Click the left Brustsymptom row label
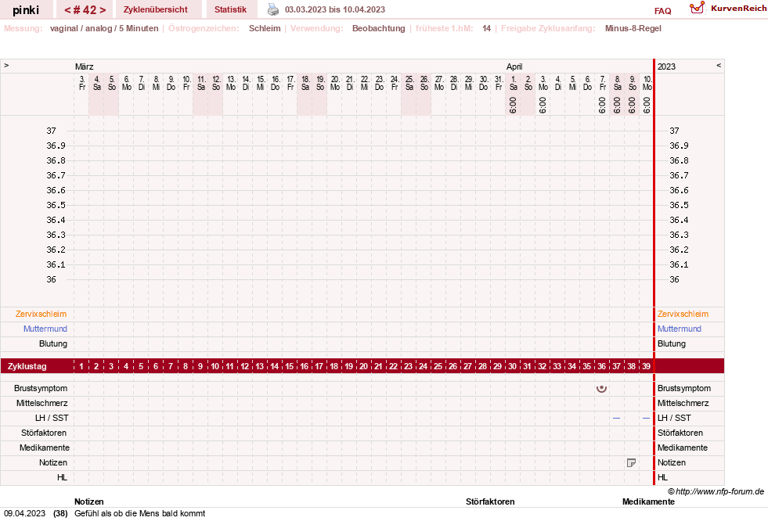 tap(41, 388)
